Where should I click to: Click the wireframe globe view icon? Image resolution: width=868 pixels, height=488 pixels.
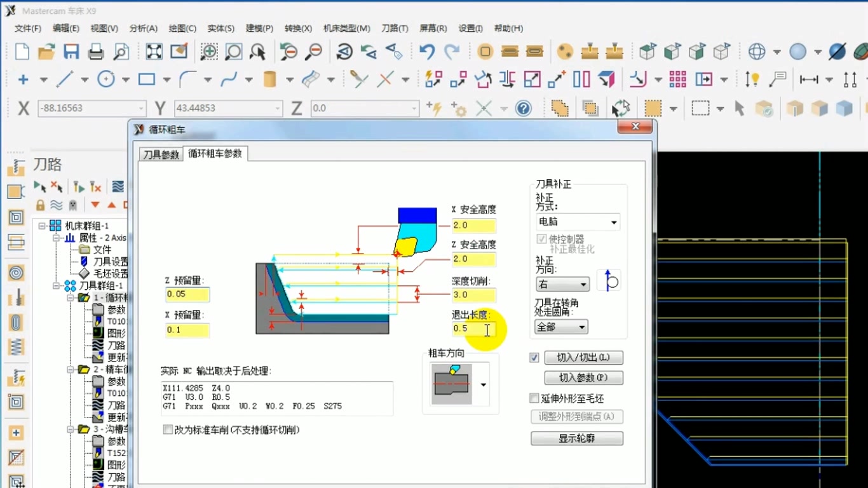757,51
